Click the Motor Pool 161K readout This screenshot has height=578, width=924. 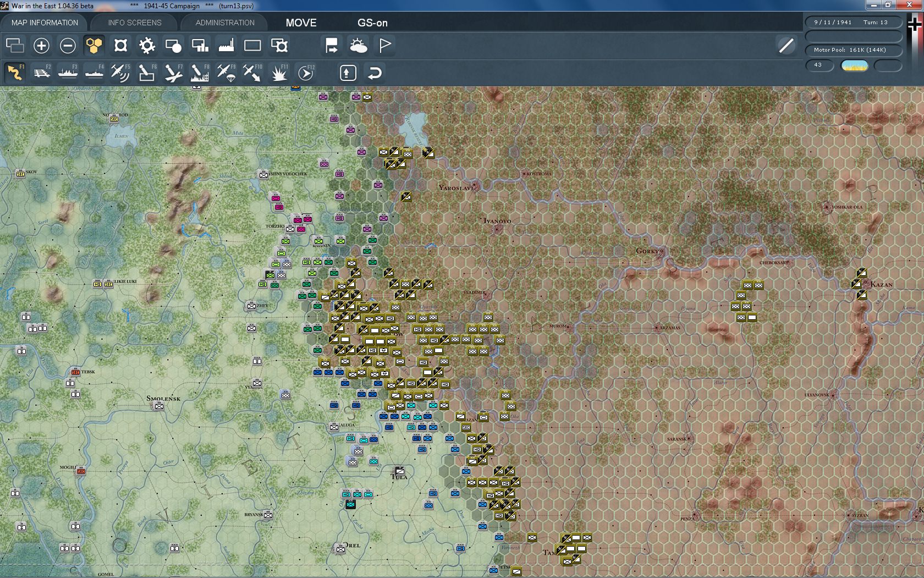[x=854, y=50]
